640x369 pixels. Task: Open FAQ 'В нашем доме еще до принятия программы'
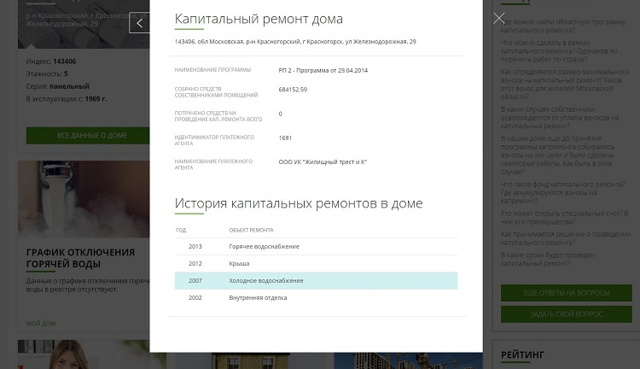click(557, 155)
